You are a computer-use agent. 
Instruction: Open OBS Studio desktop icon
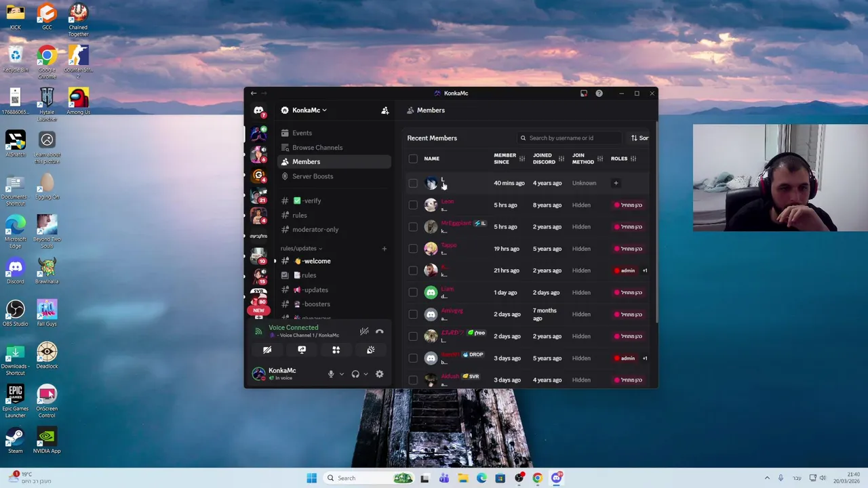tap(15, 313)
